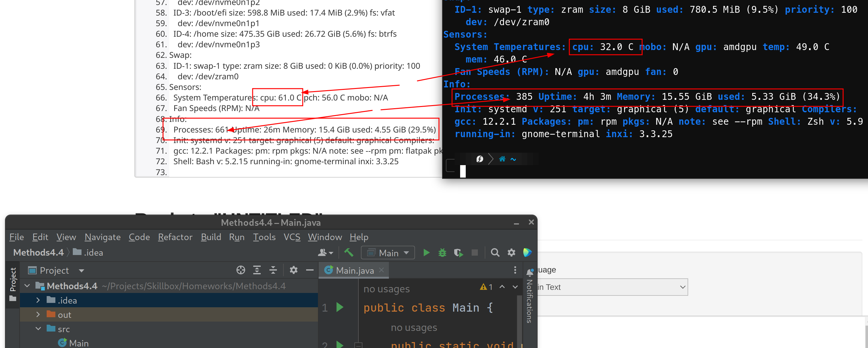Open the VCS menu
Image resolution: width=868 pixels, height=348 pixels.
(x=292, y=237)
